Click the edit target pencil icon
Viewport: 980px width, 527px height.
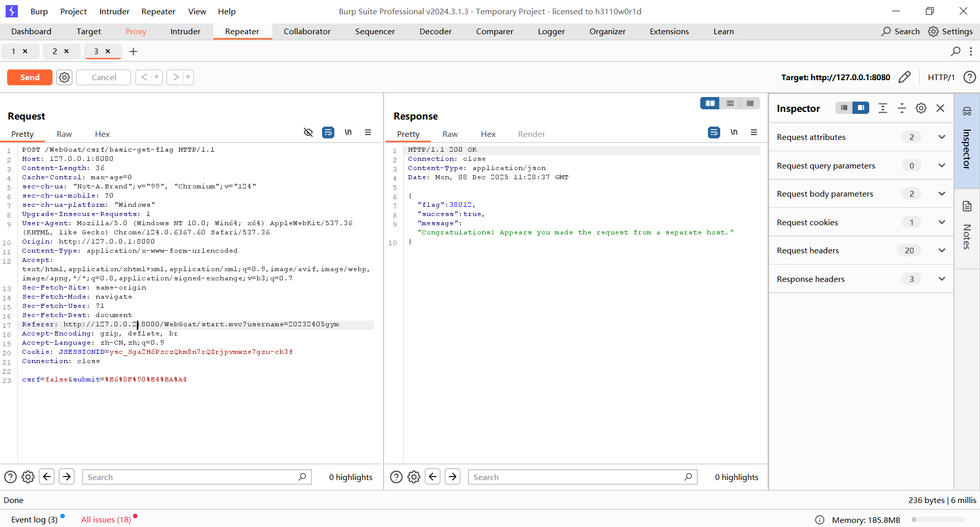pyautogui.click(x=904, y=77)
